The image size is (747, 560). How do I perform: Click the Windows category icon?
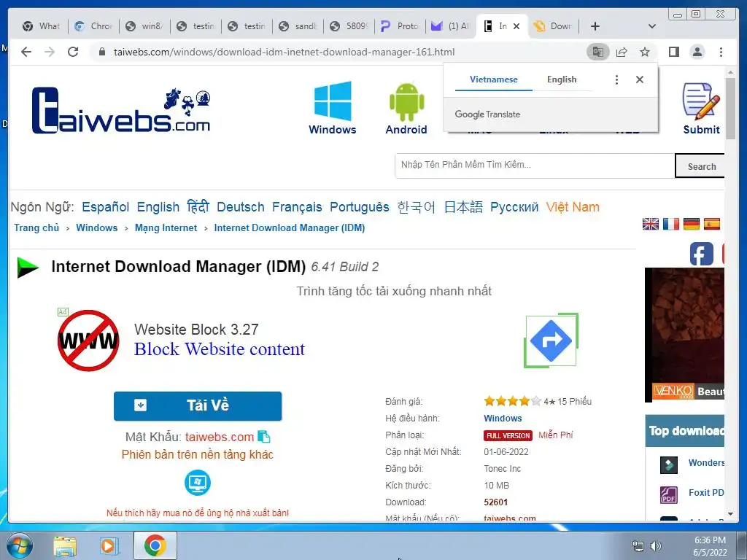[x=333, y=108]
